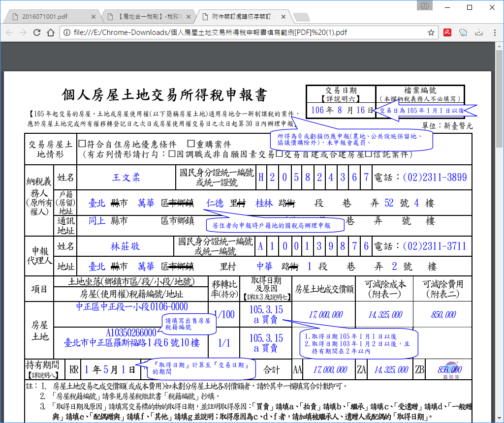Click the deductible expense 850,000 in row
The height and width of the screenshot is (423, 504).
[x=443, y=315]
